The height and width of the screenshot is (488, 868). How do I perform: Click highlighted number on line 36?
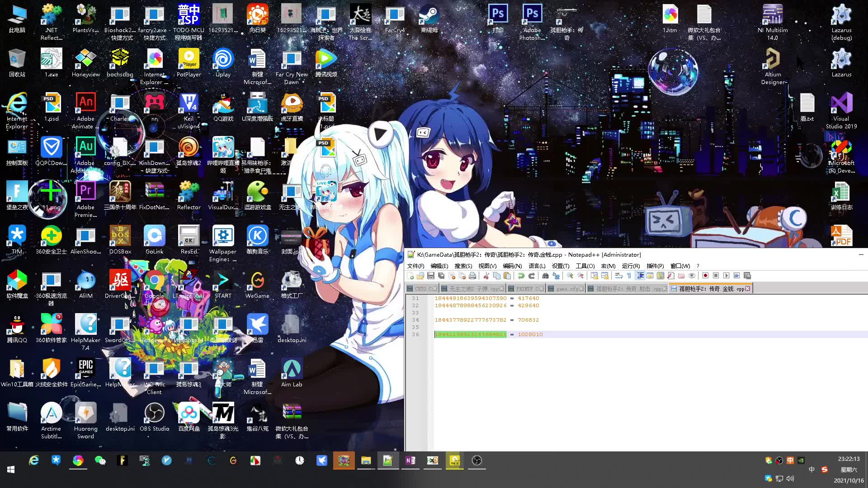[x=471, y=334]
